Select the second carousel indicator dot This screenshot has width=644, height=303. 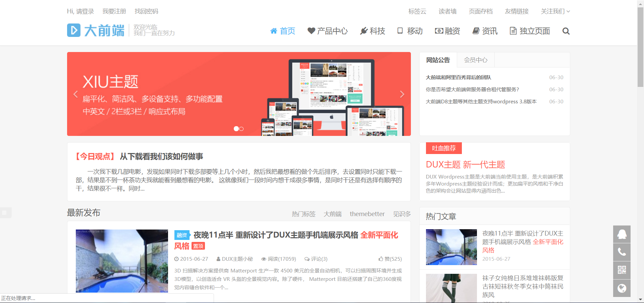[241, 129]
